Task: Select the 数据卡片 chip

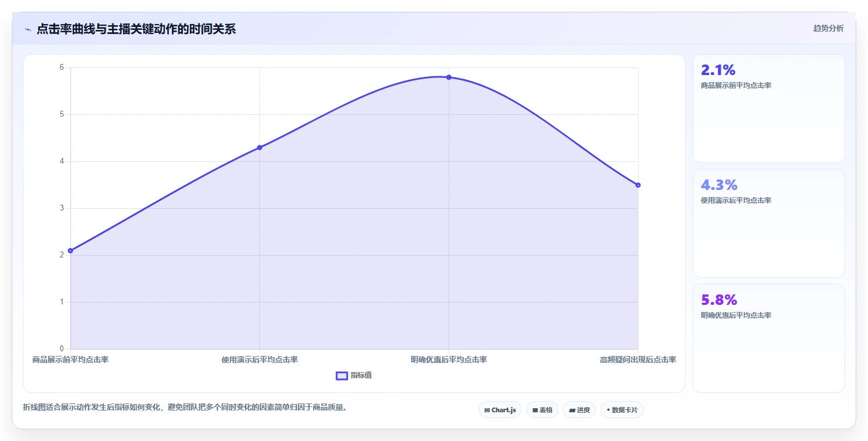Action: pos(622,410)
